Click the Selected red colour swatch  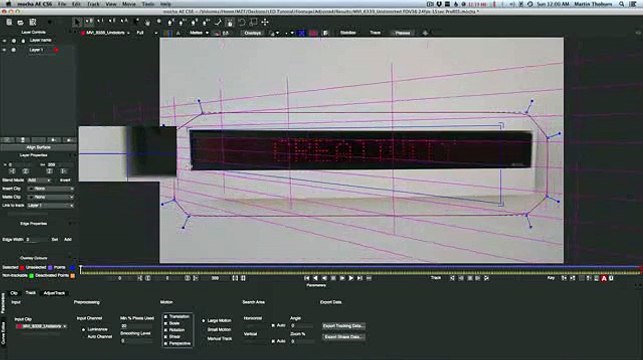coord(22,267)
